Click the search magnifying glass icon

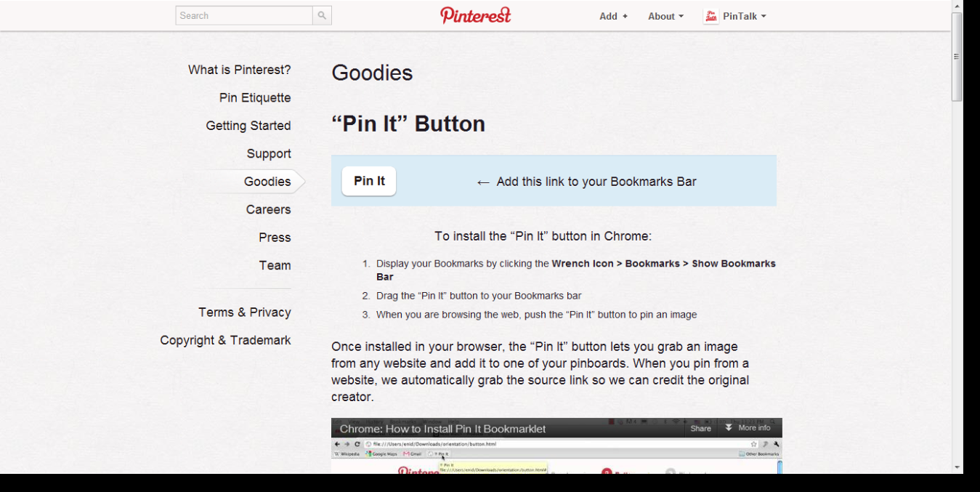point(322,15)
